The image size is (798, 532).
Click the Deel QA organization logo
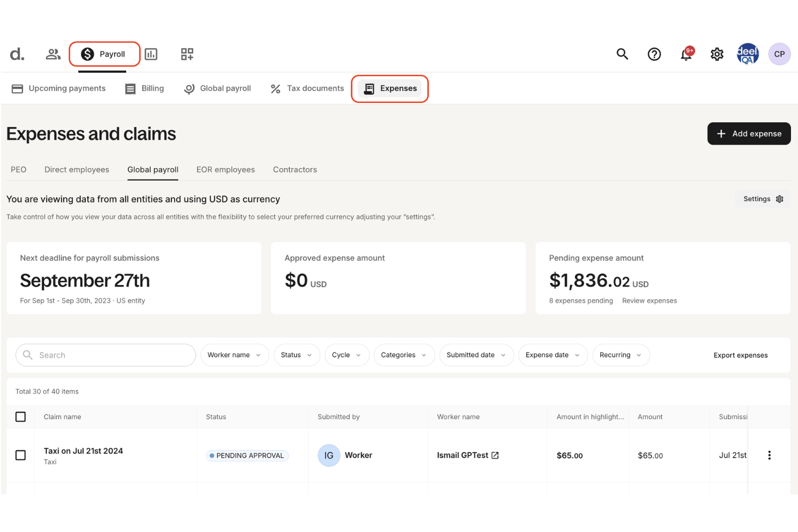coord(747,54)
